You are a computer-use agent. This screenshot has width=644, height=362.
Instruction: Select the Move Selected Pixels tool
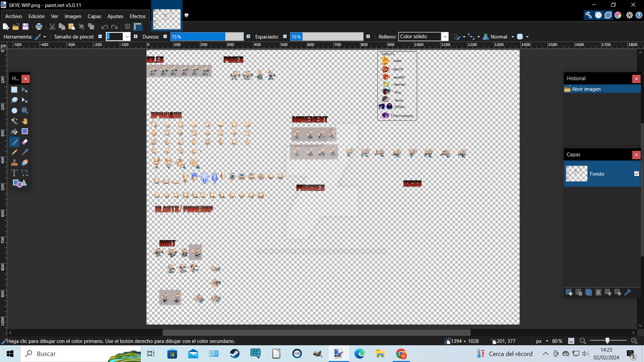[25, 89]
